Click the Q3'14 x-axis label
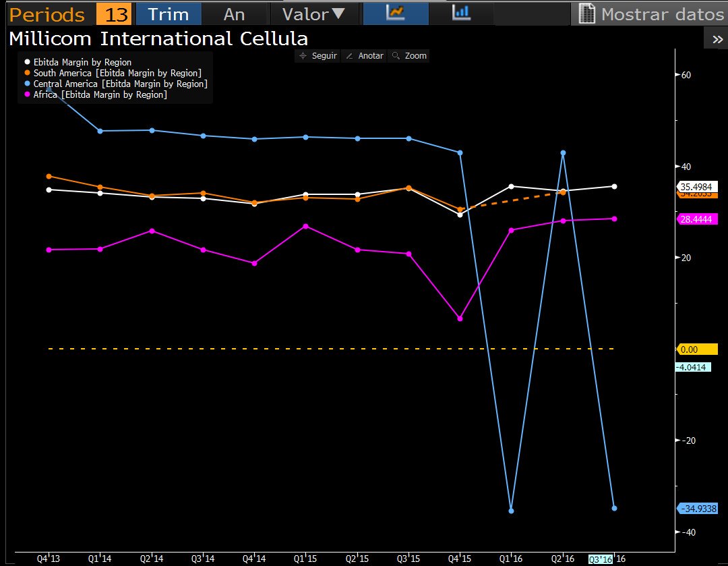 pyautogui.click(x=203, y=559)
